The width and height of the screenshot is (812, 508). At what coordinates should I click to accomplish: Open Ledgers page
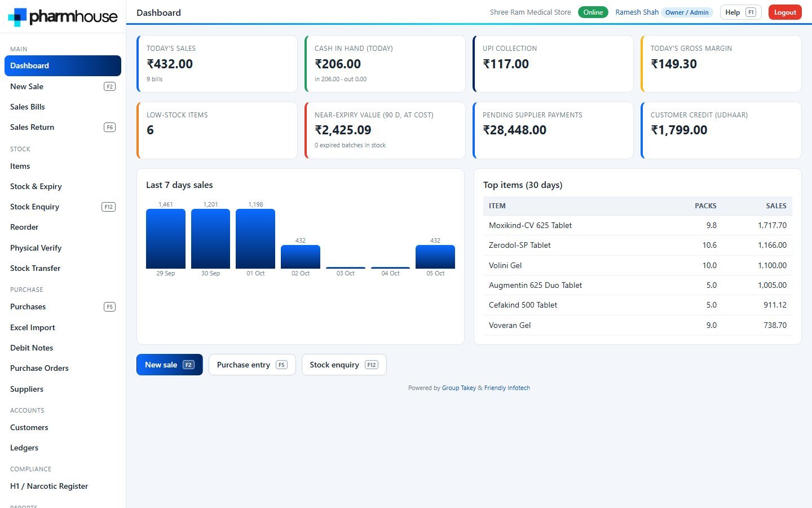[63, 448]
